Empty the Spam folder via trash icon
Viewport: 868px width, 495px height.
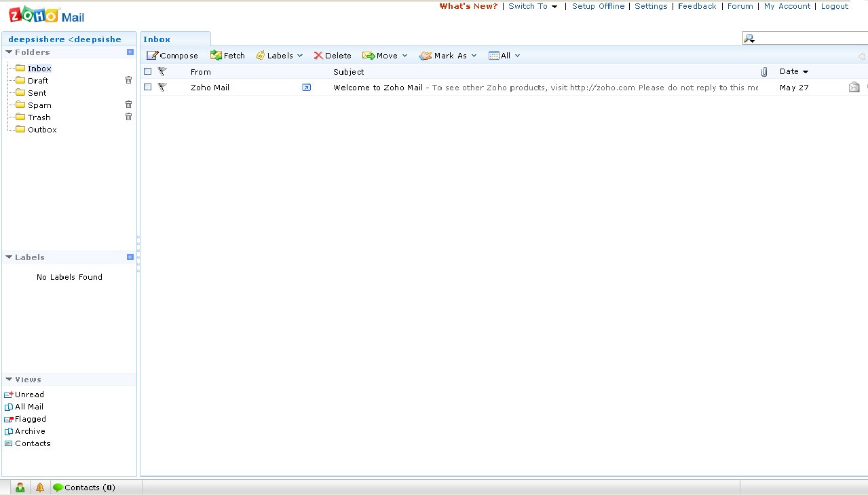tap(128, 105)
